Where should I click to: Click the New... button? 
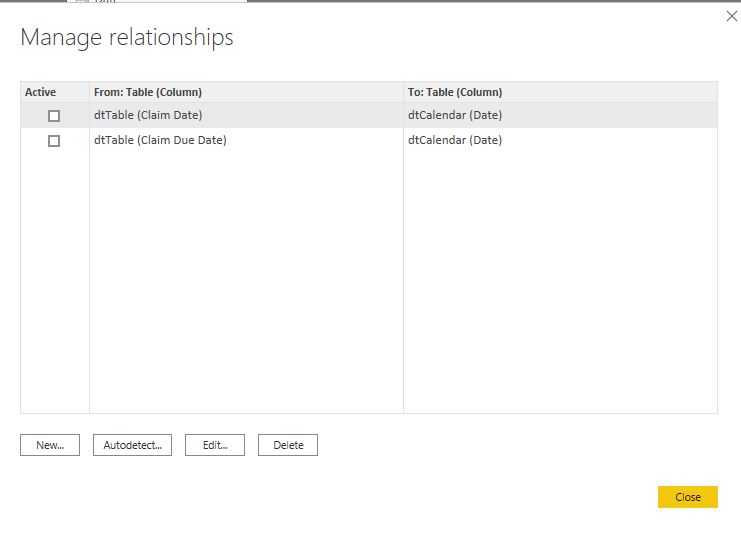tap(50, 445)
